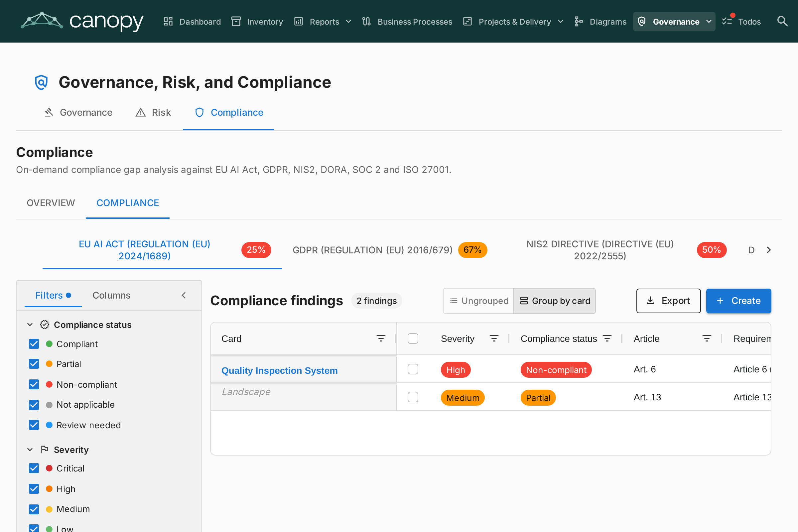Click the shield icon beside the page title

(41, 82)
